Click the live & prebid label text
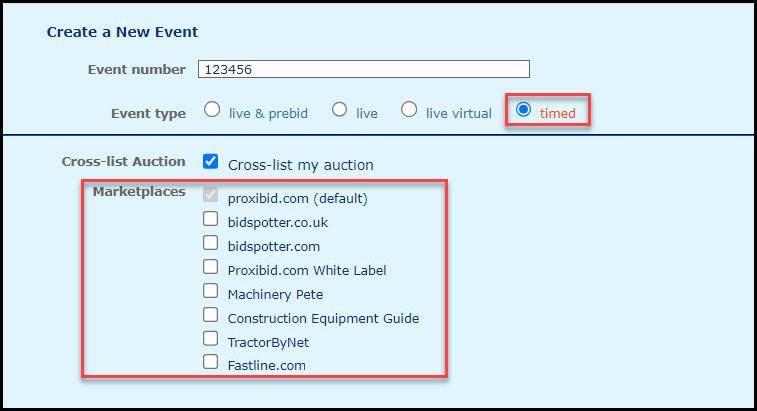757x411 pixels. pyautogui.click(x=268, y=113)
